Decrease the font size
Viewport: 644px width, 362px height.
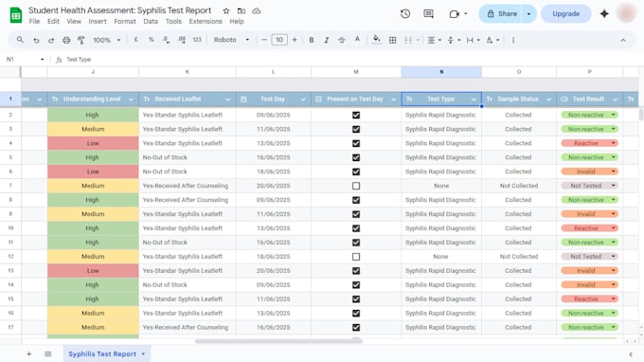(x=264, y=40)
